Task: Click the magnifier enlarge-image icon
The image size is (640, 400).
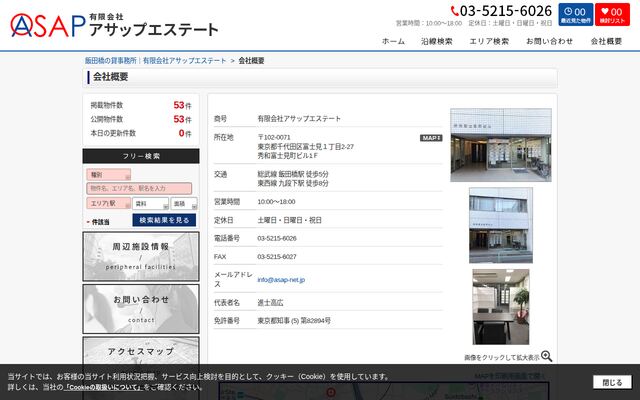Action: point(547,356)
